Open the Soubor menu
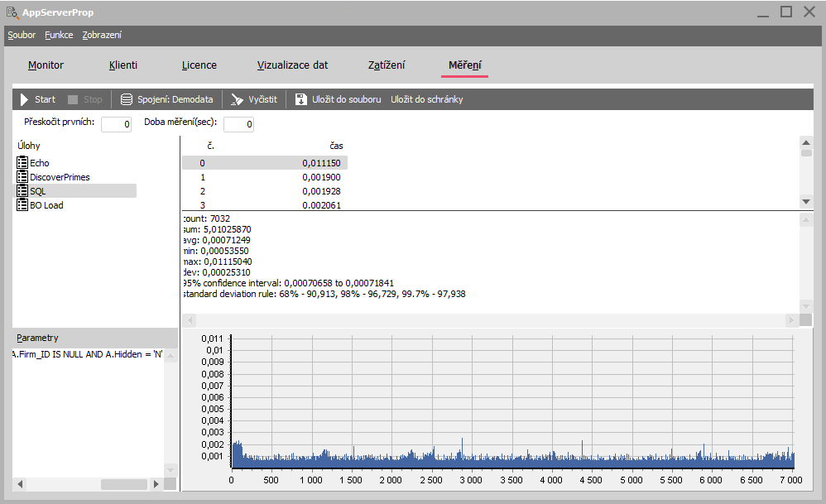Screen dimensions: 826x504 tap(22, 36)
